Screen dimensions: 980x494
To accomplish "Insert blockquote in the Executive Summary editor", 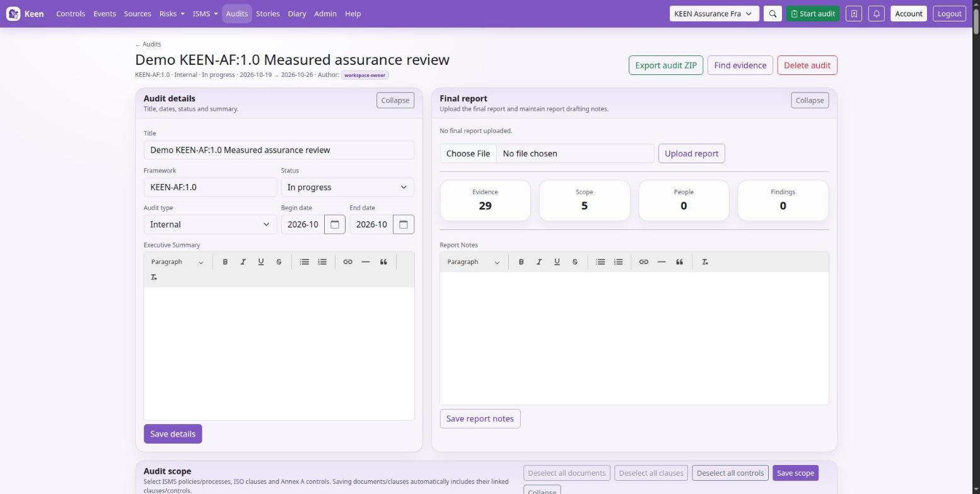I will coord(383,262).
